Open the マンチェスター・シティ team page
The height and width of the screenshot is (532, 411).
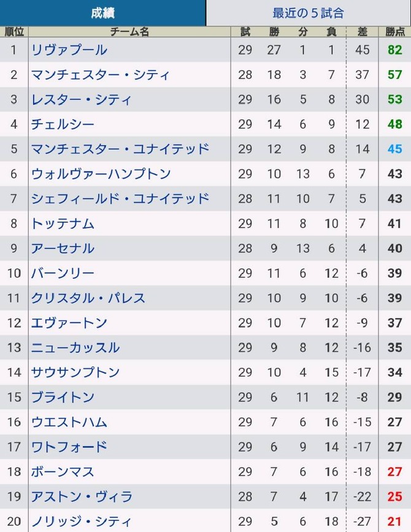(x=100, y=75)
